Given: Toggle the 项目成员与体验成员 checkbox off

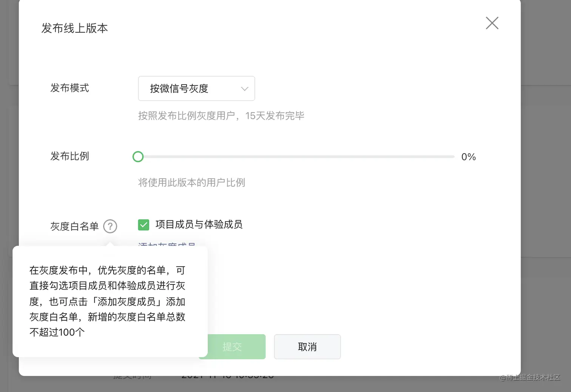Looking at the screenshot, I should 144,224.
